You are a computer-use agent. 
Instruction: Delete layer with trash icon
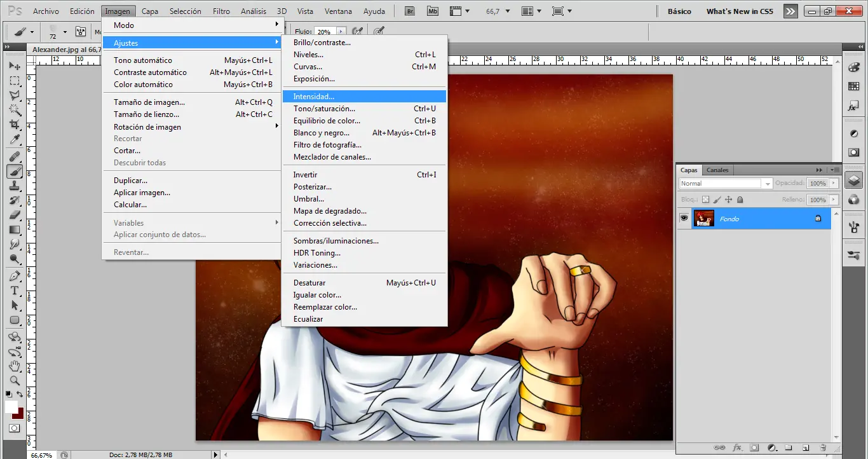pos(823,448)
